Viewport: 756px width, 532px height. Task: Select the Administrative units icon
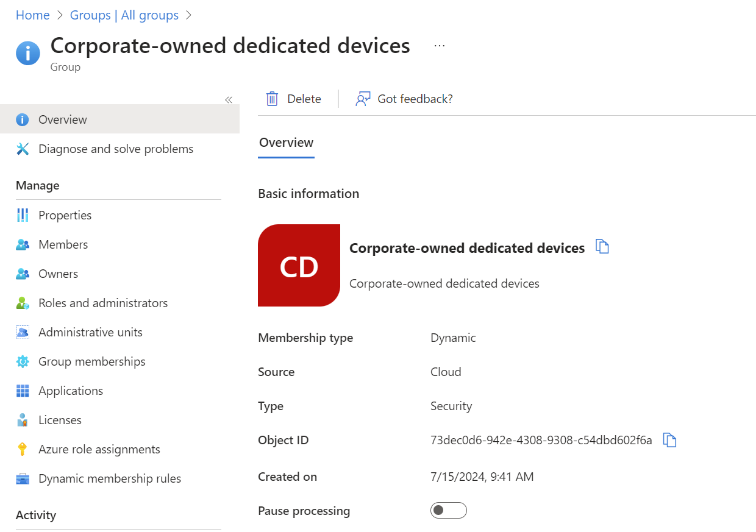23,332
